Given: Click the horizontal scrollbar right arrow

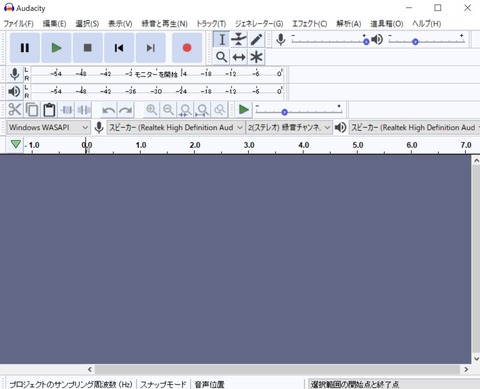Looking at the screenshot, I should click(466, 369).
